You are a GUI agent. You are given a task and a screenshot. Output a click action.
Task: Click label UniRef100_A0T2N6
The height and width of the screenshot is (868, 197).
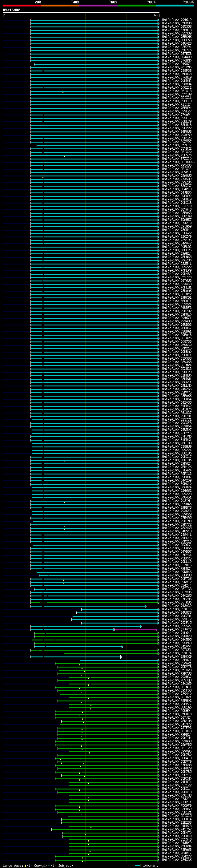[x=176, y=67]
